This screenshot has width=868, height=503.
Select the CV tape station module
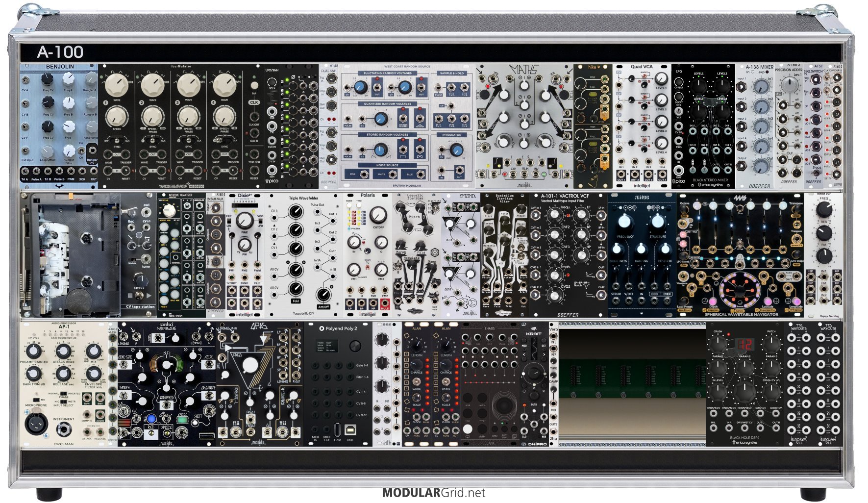click(x=88, y=254)
